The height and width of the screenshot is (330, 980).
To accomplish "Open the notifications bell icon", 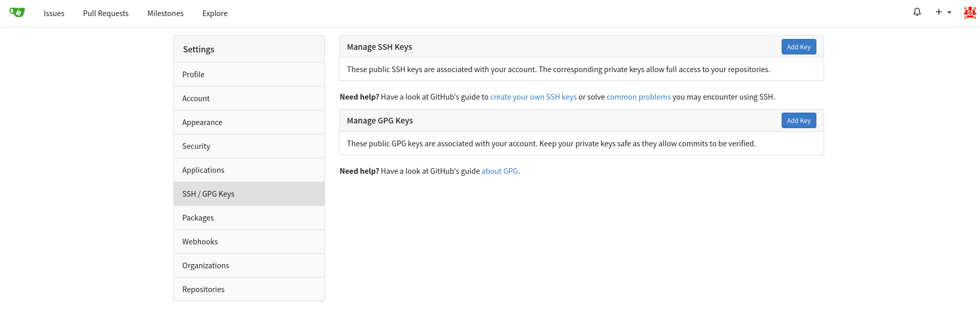I will [x=917, y=12].
